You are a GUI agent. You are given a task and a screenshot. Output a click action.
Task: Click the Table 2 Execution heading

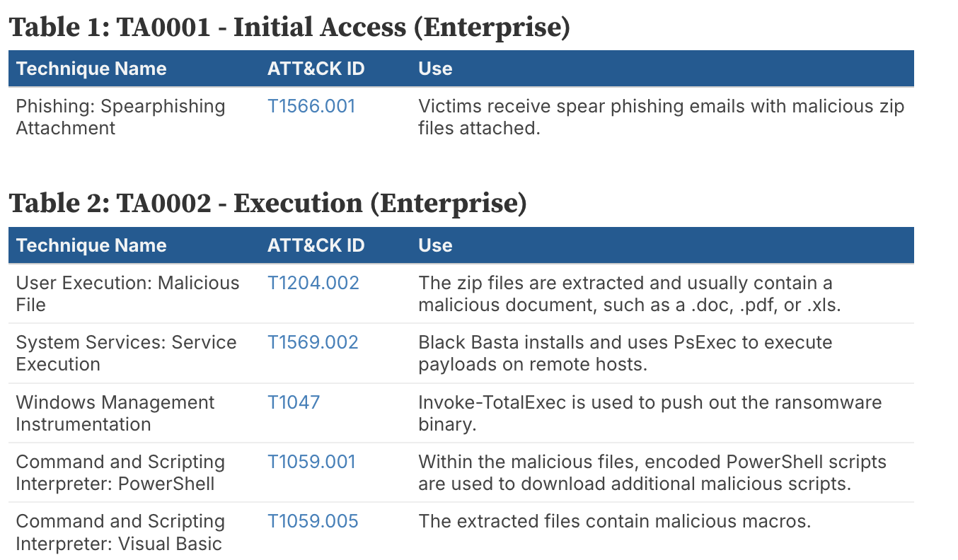(268, 203)
